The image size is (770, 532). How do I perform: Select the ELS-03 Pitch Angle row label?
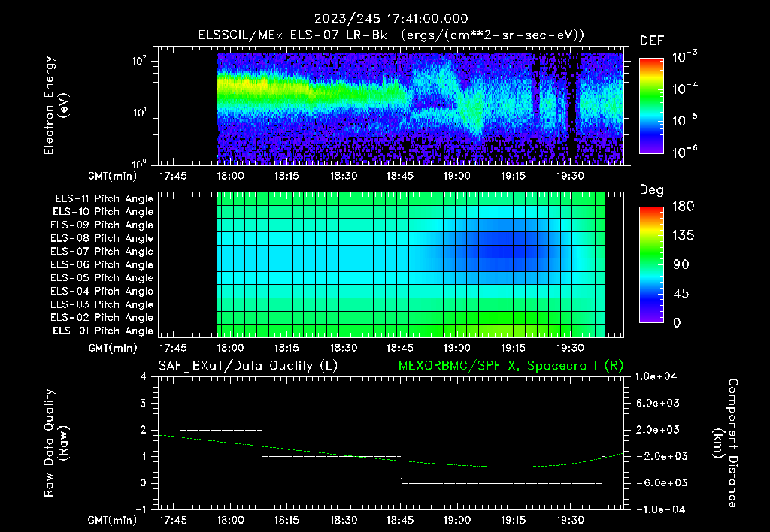pyautogui.click(x=102, y=304)
